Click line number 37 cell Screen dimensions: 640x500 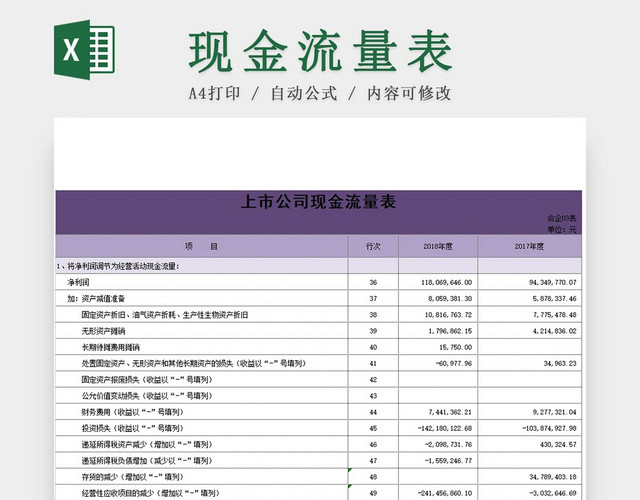[x=373, y=298]
